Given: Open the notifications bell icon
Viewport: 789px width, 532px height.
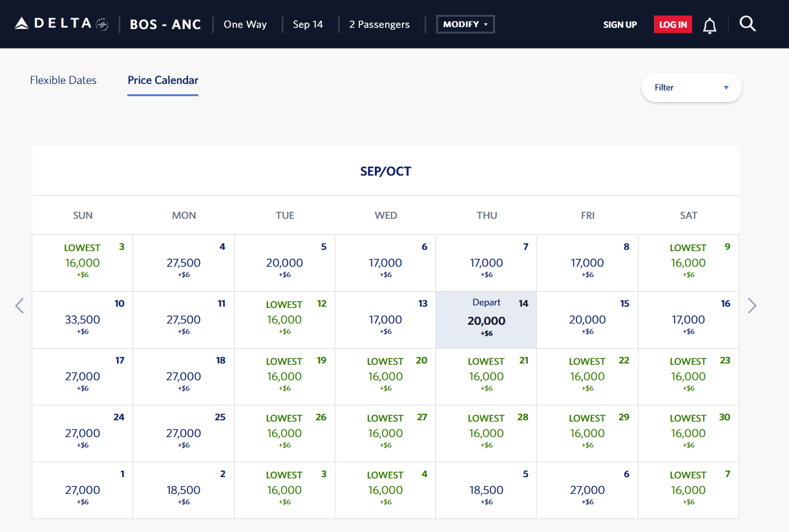Looking at the screenshot, I should (710, 25).
